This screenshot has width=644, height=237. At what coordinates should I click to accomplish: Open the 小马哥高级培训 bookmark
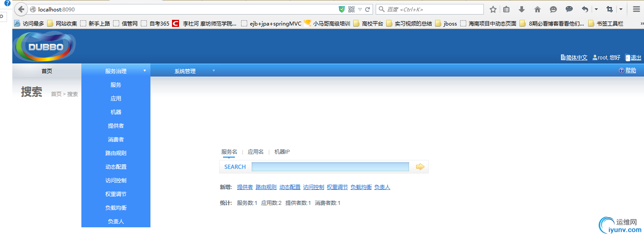tap(327, 23)
